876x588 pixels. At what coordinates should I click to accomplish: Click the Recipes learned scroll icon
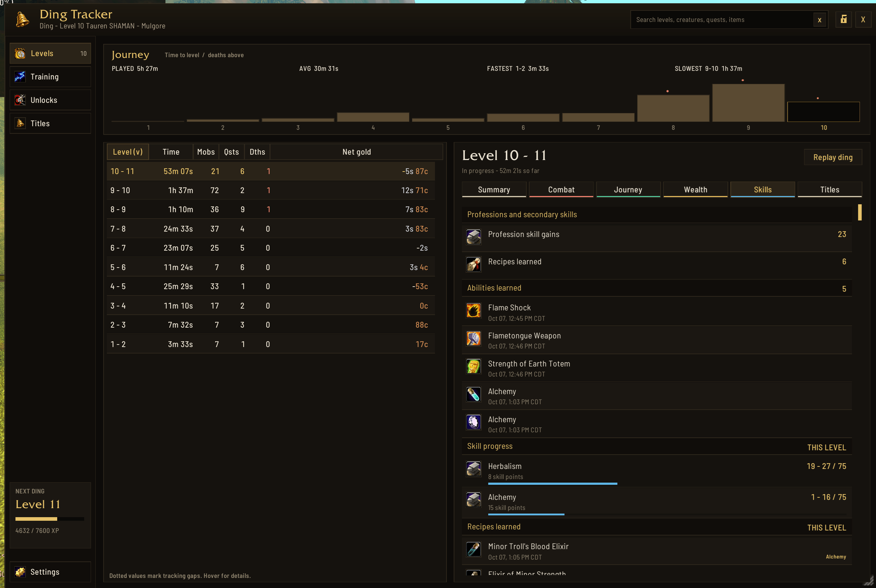click(x=473, y=264)
